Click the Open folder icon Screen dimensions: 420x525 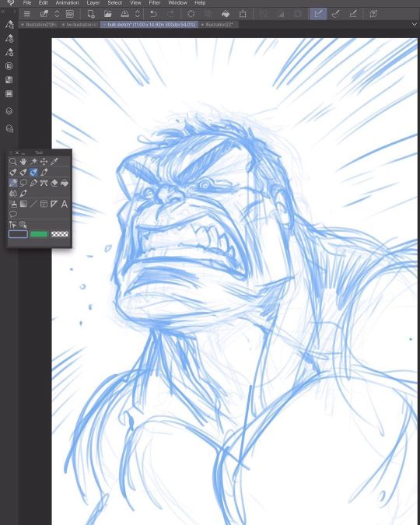tap(108, 14)
